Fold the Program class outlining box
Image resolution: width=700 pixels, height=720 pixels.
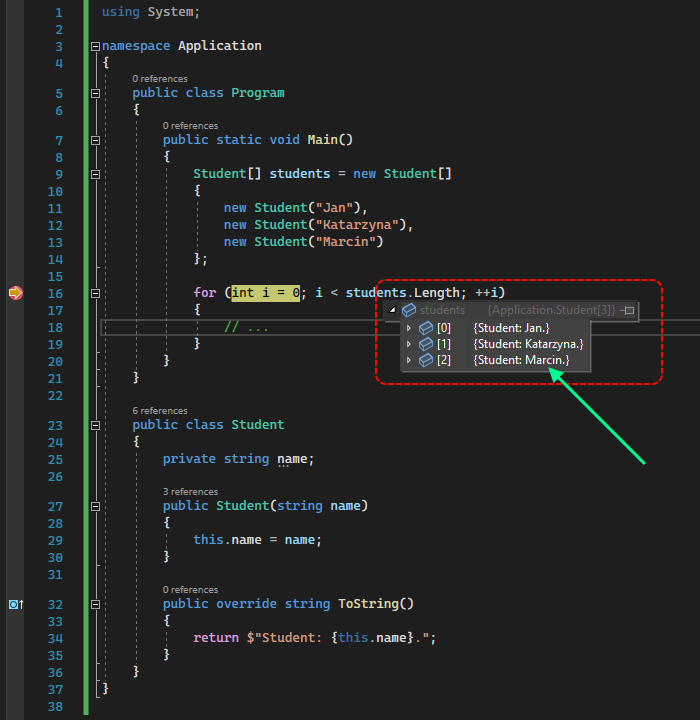point(95,93)
